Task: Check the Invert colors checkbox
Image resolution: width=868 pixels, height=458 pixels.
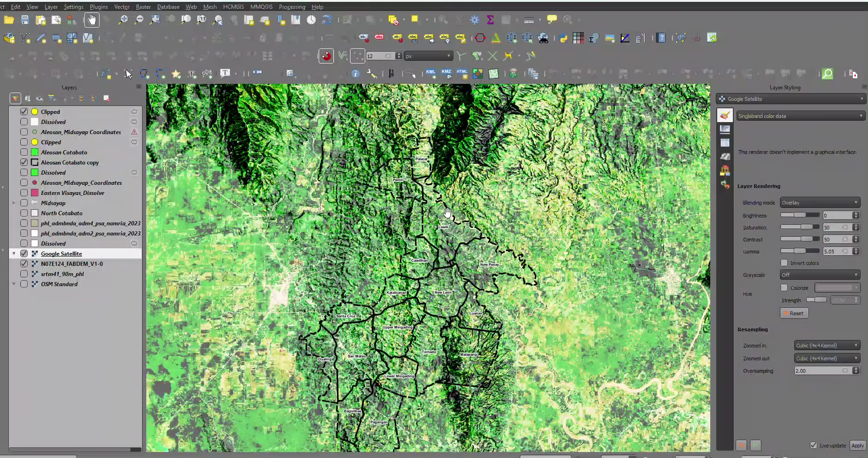Action: [784, 263]
